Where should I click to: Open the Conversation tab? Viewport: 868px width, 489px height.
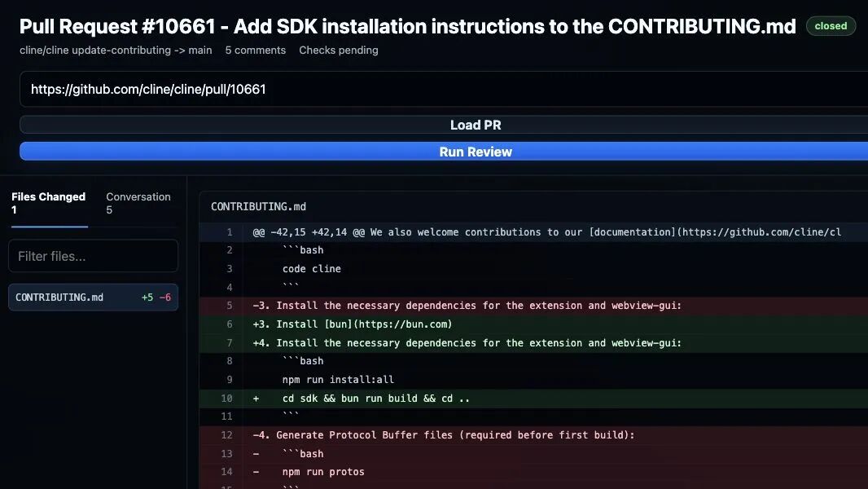(138, 203)
